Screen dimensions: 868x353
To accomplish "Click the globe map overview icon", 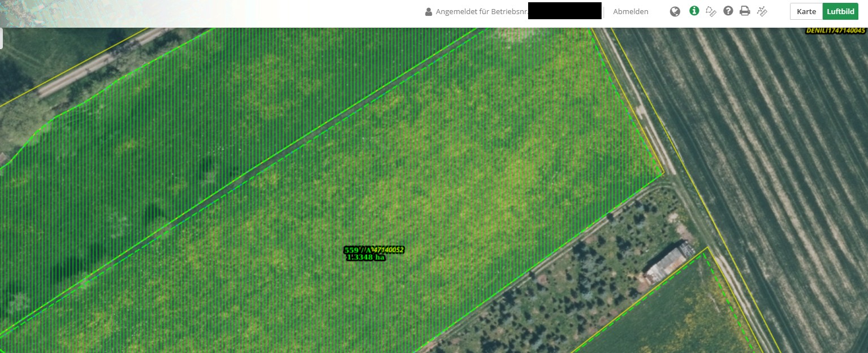I will 675,11.
